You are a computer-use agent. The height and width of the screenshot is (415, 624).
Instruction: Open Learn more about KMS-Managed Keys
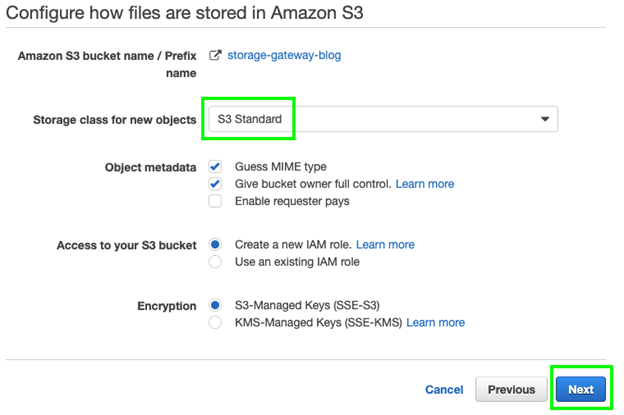[x=435, y=323]
